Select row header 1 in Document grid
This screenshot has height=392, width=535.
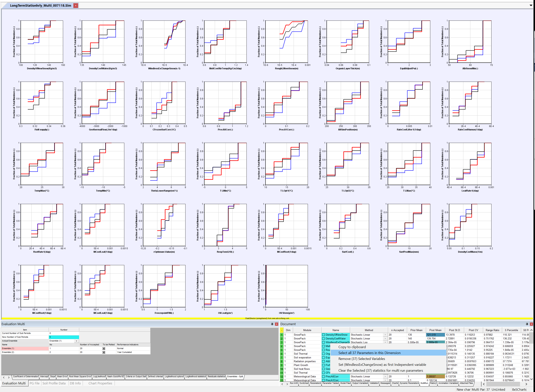tap(282, 335)
